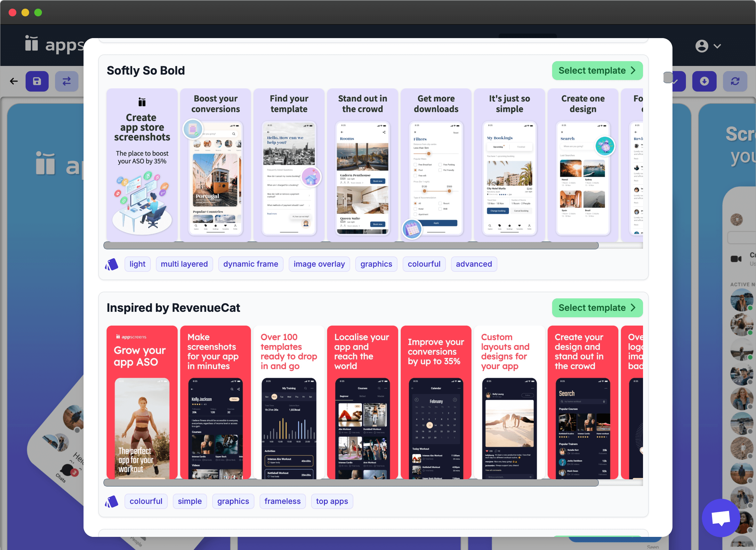Click the save floppy disk icon
Viewport: 756px width, 550px height.
coord(37,81)
